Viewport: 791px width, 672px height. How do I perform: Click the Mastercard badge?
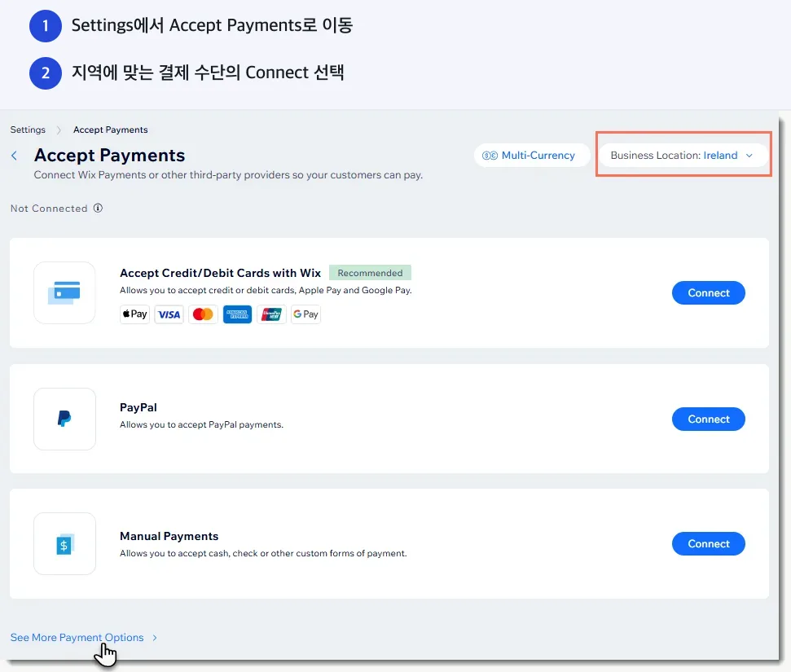pyautogui.click(x=203, y=314)
